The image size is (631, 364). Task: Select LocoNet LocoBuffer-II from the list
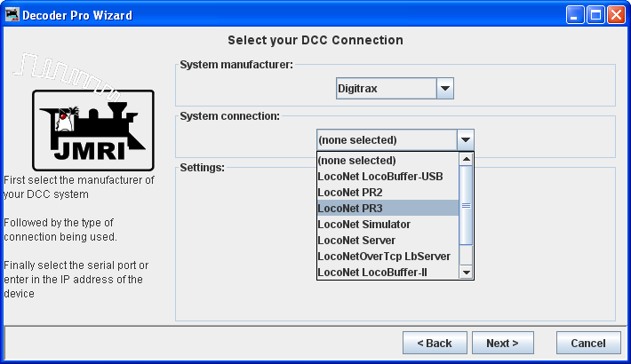[x=387, y=272]
